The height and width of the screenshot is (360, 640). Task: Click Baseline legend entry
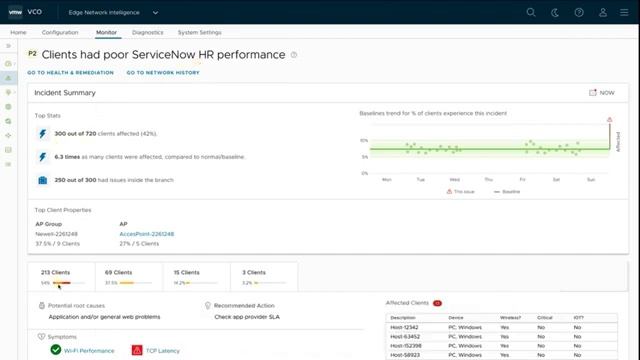click(x=507, y=191)
